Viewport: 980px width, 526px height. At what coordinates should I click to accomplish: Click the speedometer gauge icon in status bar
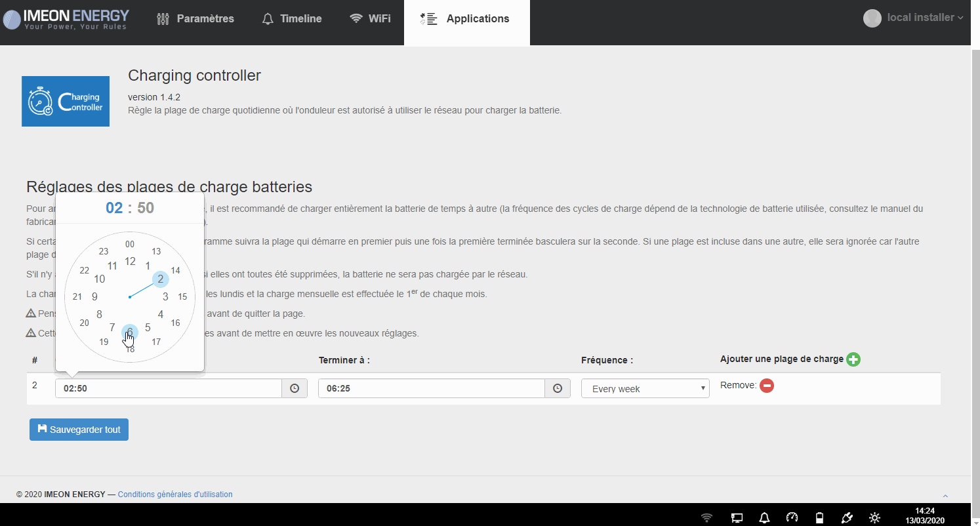(x=792, y=517)
